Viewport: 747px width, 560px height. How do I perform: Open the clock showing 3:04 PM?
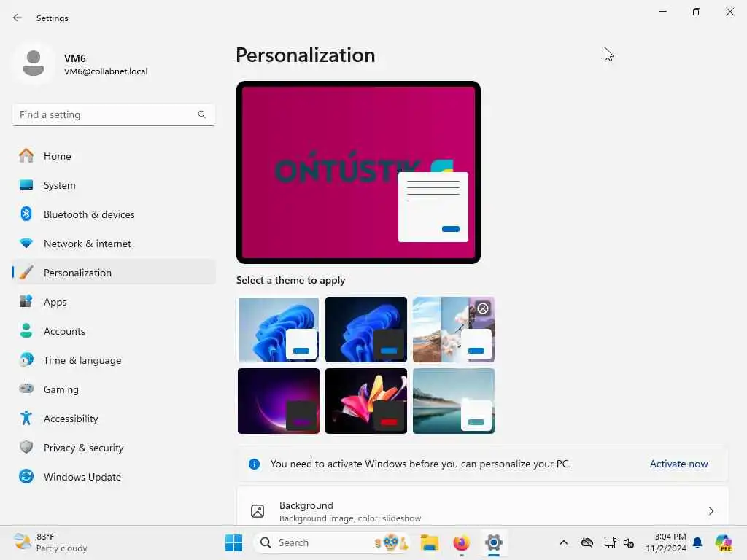[x=665, y=542]
